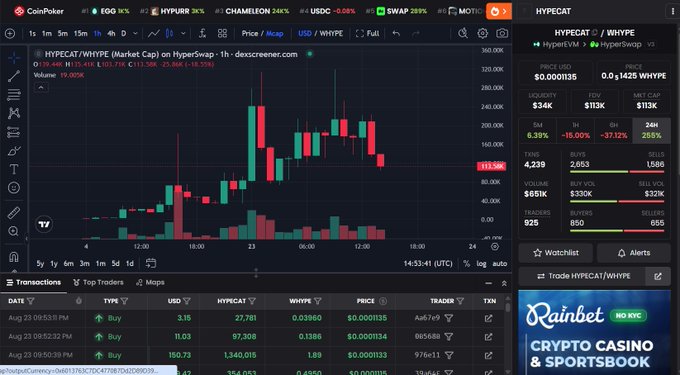
Task: Click orange trending fire button
Action: tap(499, 11)
